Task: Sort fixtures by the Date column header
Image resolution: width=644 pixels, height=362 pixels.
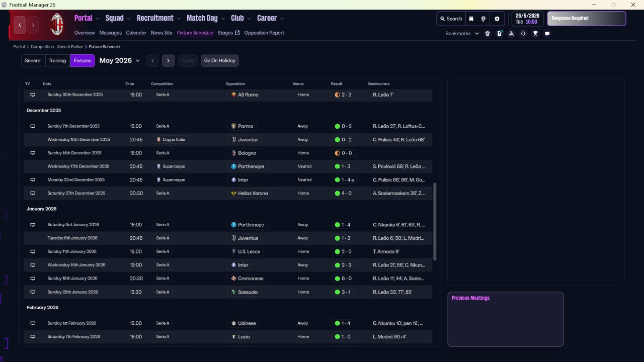Action: [47, 84]
